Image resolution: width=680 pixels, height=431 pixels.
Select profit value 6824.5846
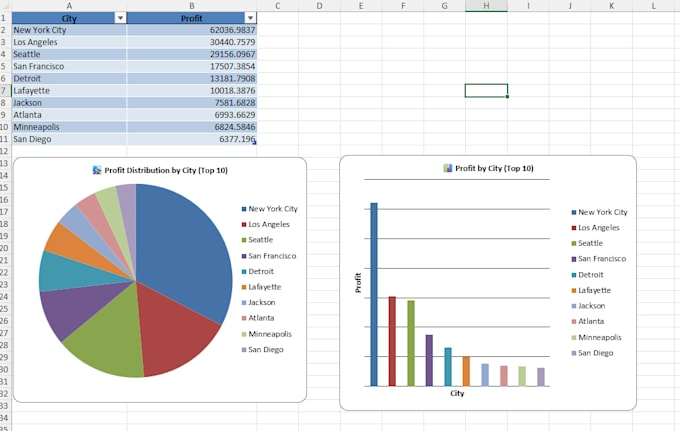[192, 127]
